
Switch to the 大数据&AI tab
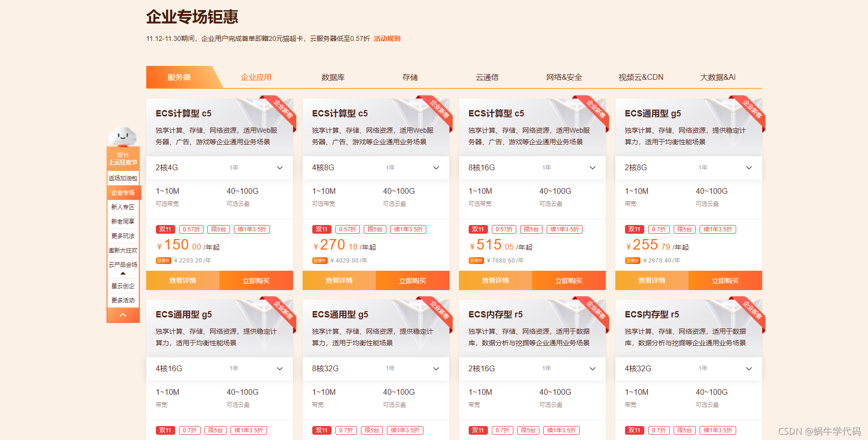coord(718,77)
